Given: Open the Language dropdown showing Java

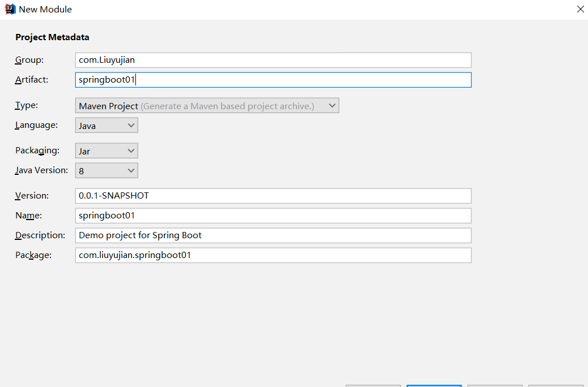Looking at the screenshot, I should 106,126.
